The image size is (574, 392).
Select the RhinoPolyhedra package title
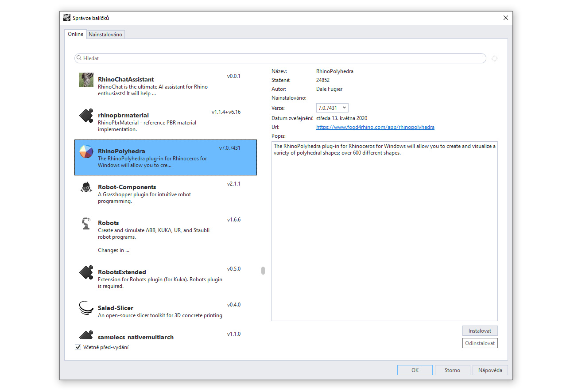click(x=121, y=151)
